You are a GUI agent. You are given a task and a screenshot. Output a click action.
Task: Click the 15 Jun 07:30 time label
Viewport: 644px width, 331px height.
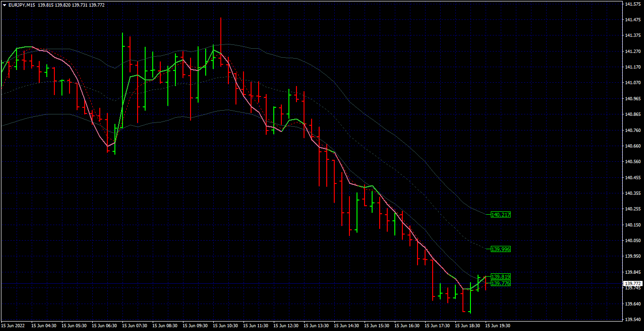pos(134,326)
